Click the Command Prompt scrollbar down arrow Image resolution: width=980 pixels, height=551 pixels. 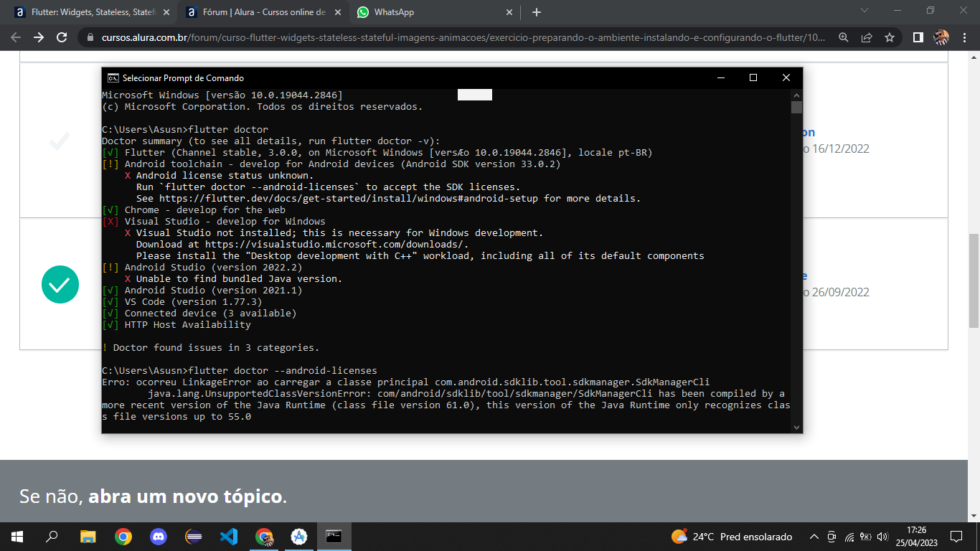click(x=796, y=427)
